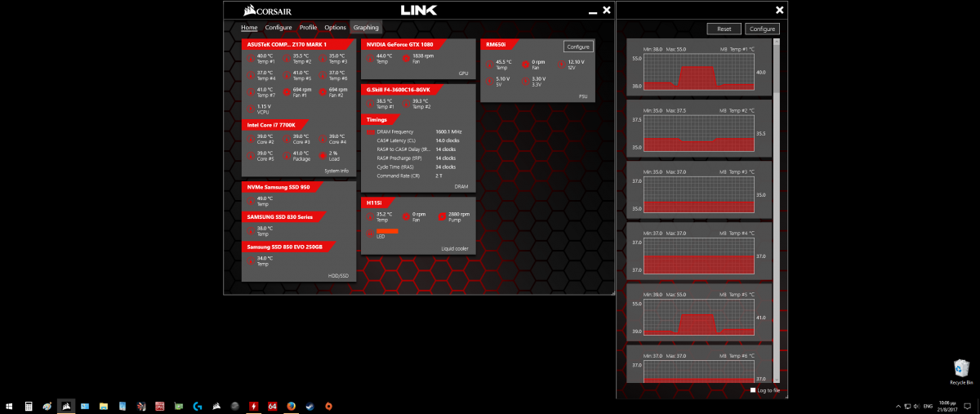Click the VCPU 1.15 V voltage icon
The image size is (980, 414).
click(x=249, y=108)
